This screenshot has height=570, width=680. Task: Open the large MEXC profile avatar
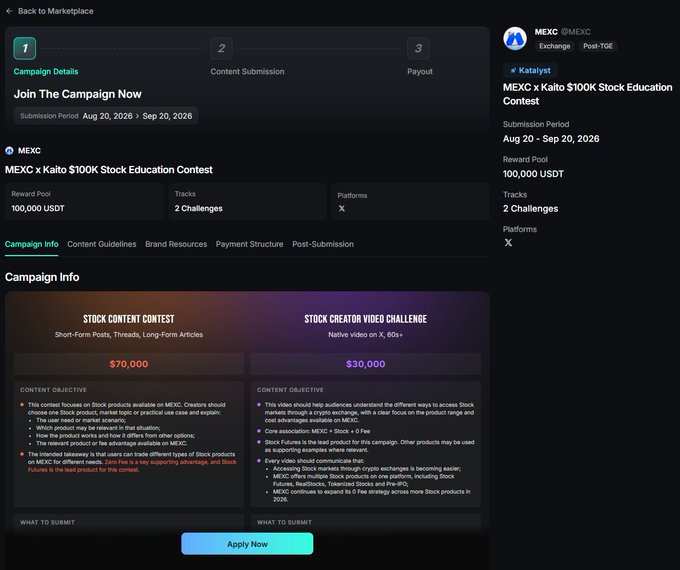coord(515,39)
